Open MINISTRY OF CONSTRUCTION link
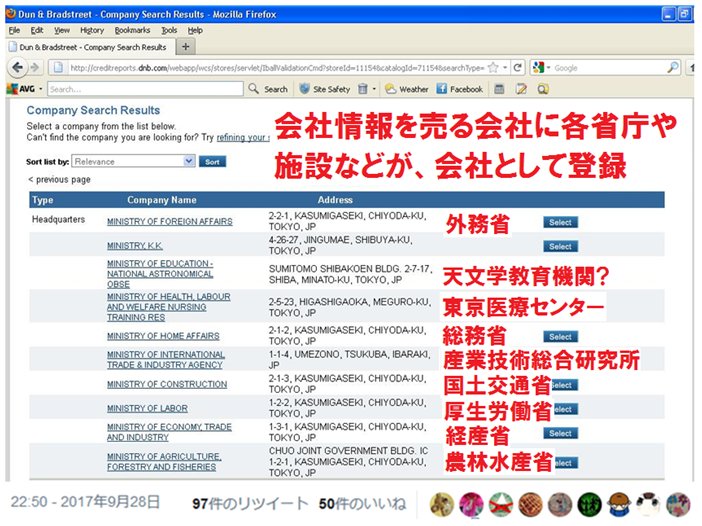702x526 pixels. click(x=167, y=384)
